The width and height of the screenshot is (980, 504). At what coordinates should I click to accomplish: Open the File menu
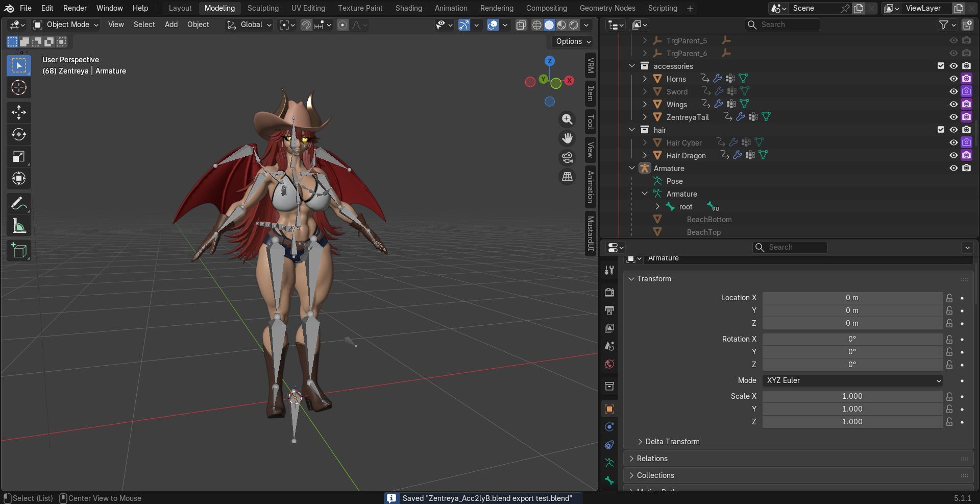(x=26, y=8)
